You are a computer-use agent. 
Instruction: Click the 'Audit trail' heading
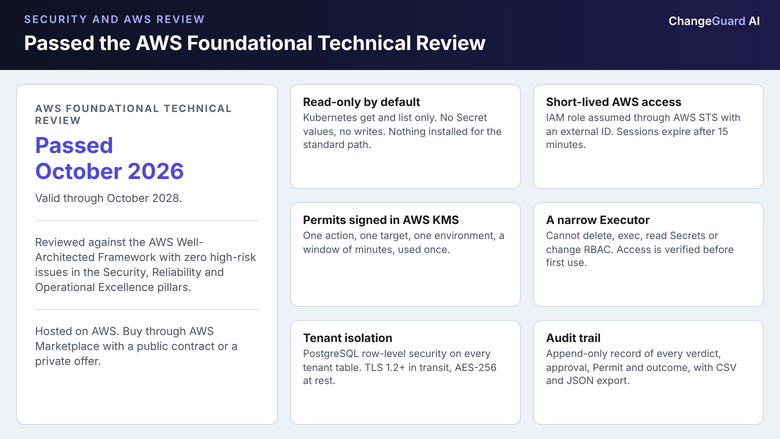[x=573, y=338]
